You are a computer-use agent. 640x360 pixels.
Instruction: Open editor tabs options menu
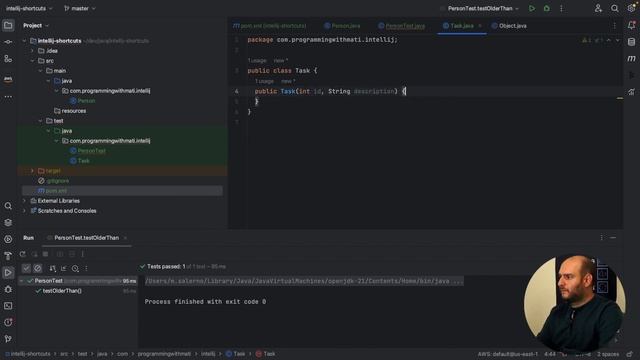[615, 26]
